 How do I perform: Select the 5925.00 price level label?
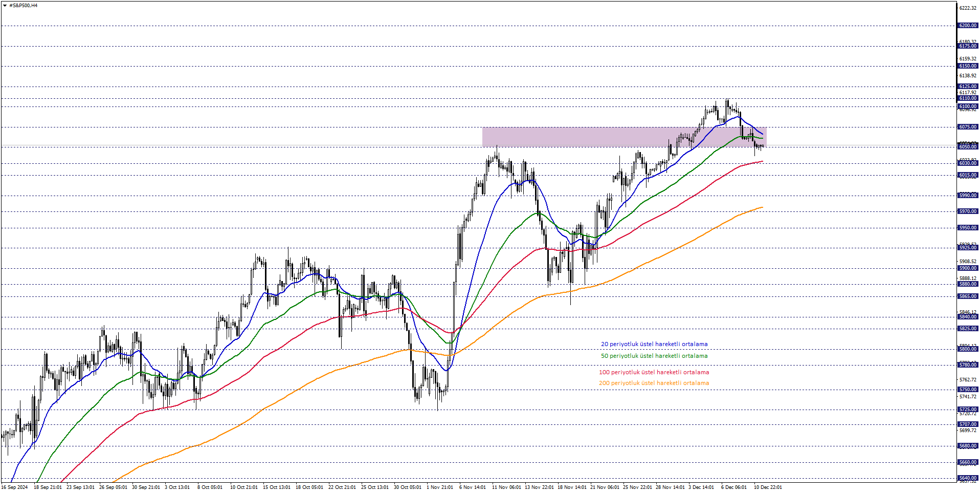coord(968,248)
